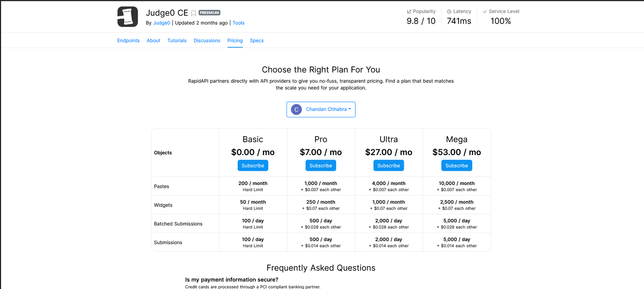Open the Chandan Chhabra account dropdown
Viewport: 644px width, 289px height.
click(x=321, y=110)
